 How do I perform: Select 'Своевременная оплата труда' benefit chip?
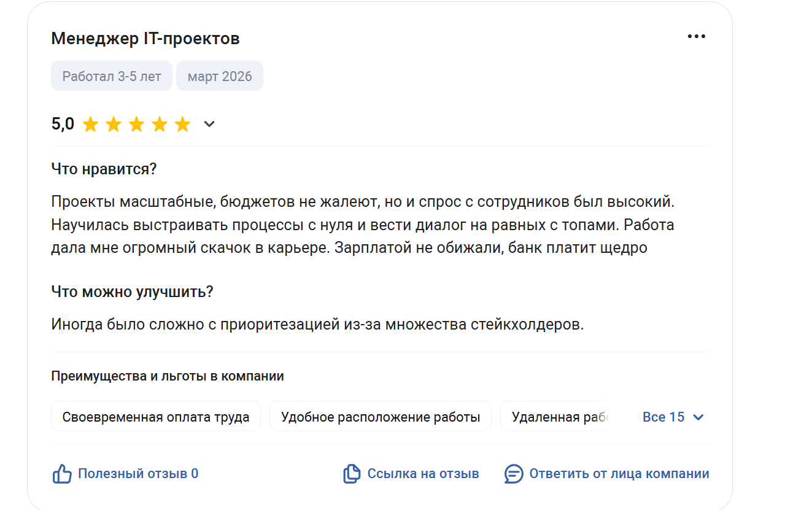(x=156, y=417)
